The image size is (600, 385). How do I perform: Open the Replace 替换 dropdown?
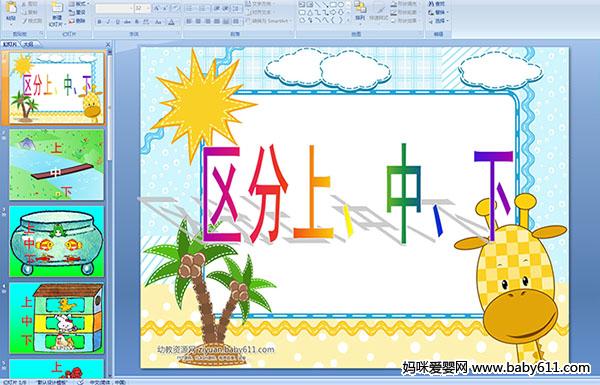[x=439, y=12]
